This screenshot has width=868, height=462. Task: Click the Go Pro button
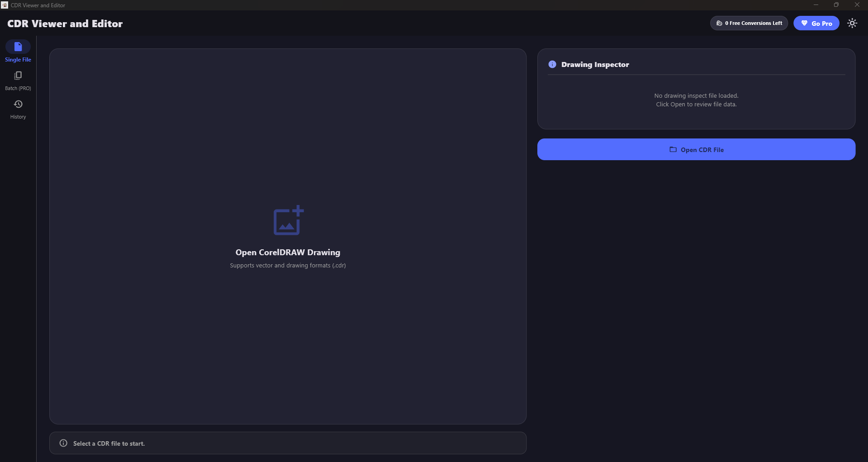tap(816, 23)
